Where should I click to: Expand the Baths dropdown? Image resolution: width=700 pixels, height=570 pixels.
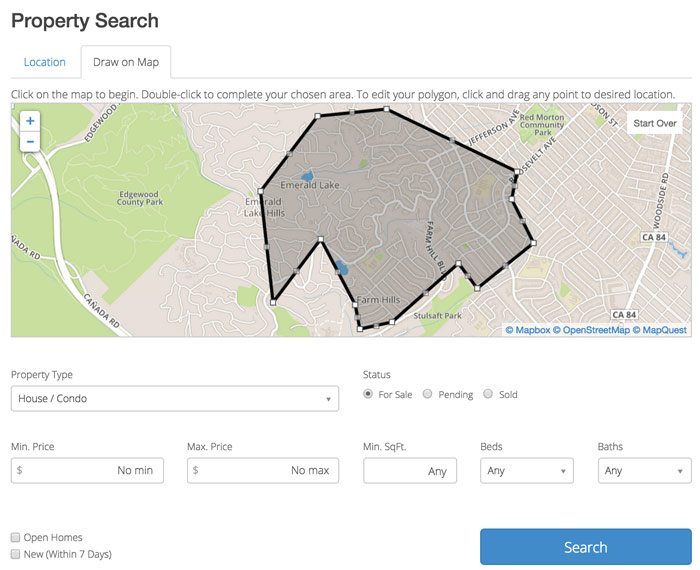pyautogui.click(x=645, y=470)
